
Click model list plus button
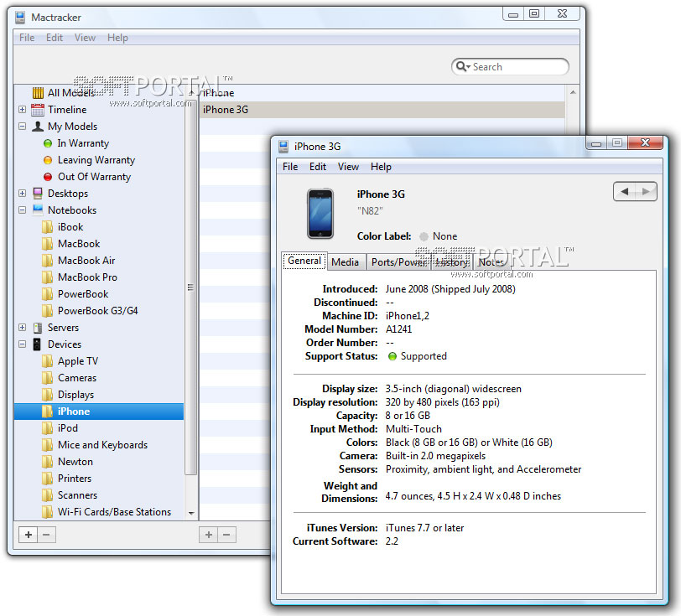coord(209,535)
